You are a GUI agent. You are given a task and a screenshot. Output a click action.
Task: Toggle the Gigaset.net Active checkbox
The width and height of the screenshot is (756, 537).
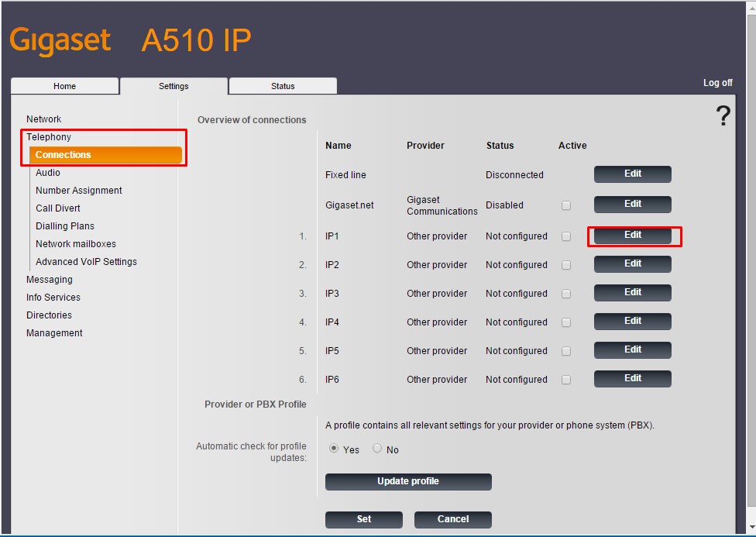(566, 205)
